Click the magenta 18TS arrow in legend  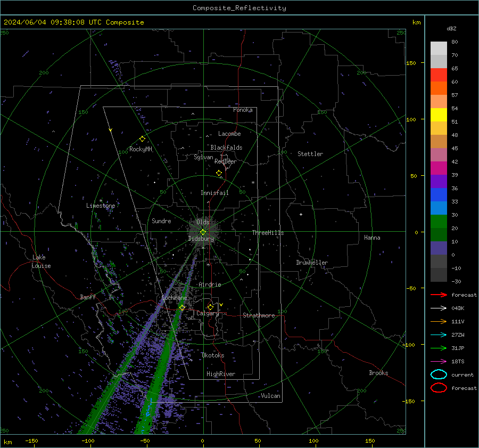point(439,362)
